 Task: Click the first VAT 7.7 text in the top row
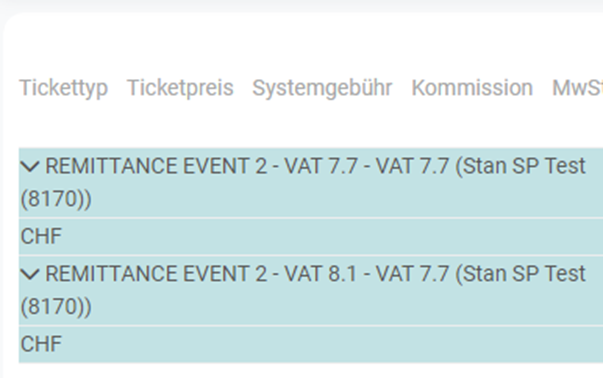(x=321, y=166)
